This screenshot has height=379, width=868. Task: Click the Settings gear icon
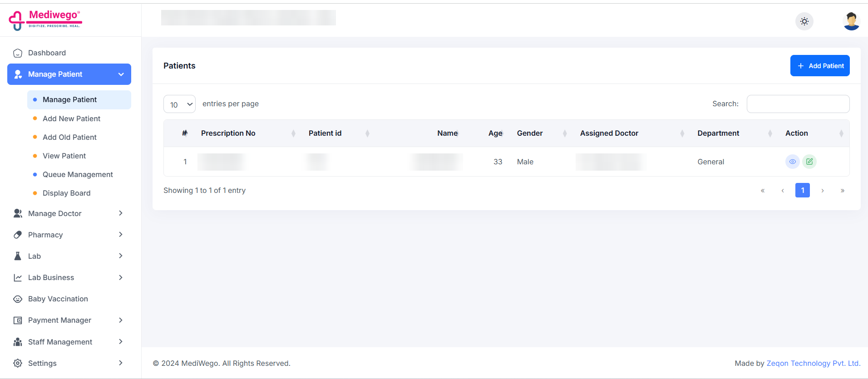click(18, 363)
